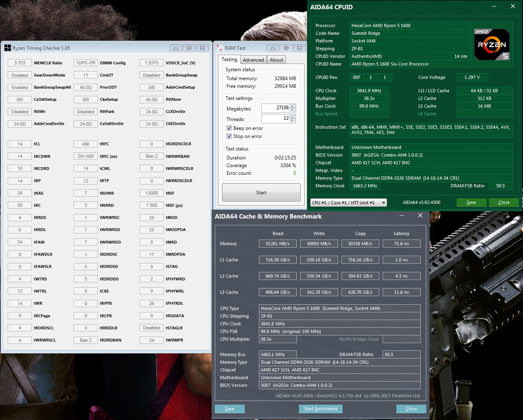Click Memory Latency value 71.6 ns
The image size is (523, 420).
[x=401, y=244]
